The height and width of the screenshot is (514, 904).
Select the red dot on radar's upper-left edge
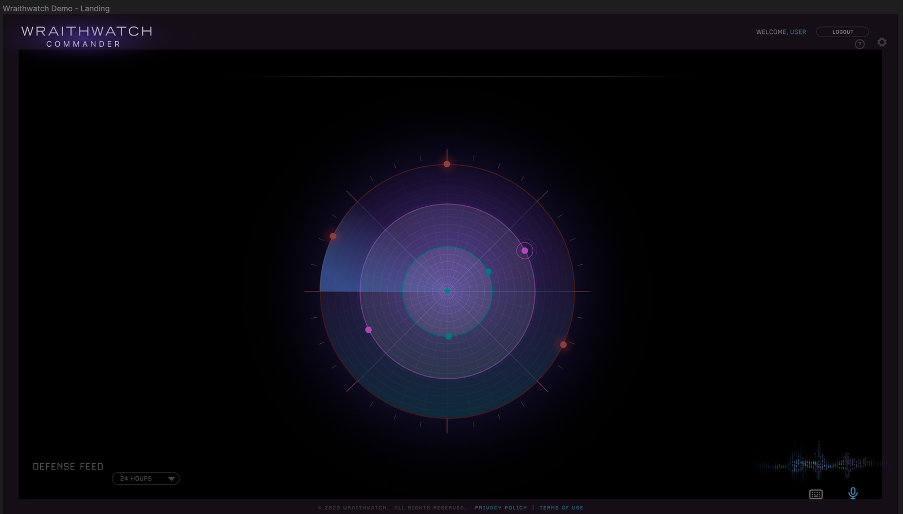click(333, 237)
